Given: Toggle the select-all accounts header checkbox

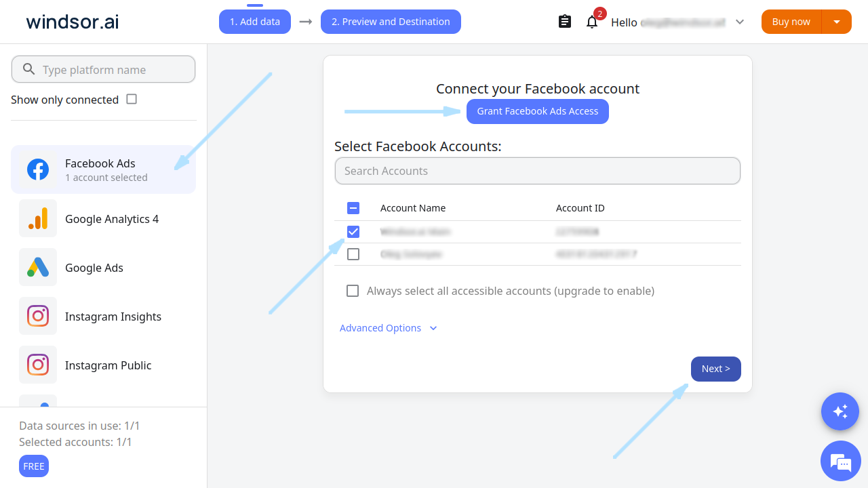Looking at the screenshot, I should click(353, 208).
